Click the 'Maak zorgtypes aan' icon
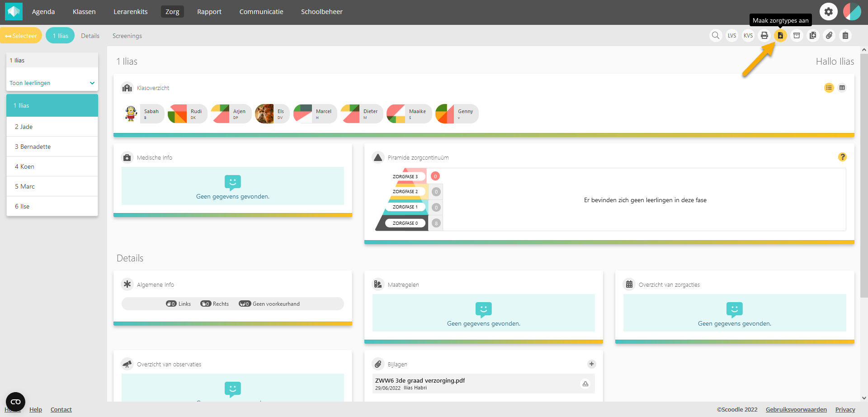Screen dimensions: 868x417 pos(780,36)
